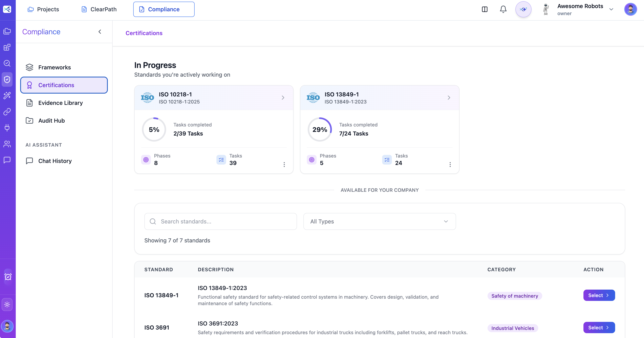Open the search-check sidebar icon

point(7,63)
